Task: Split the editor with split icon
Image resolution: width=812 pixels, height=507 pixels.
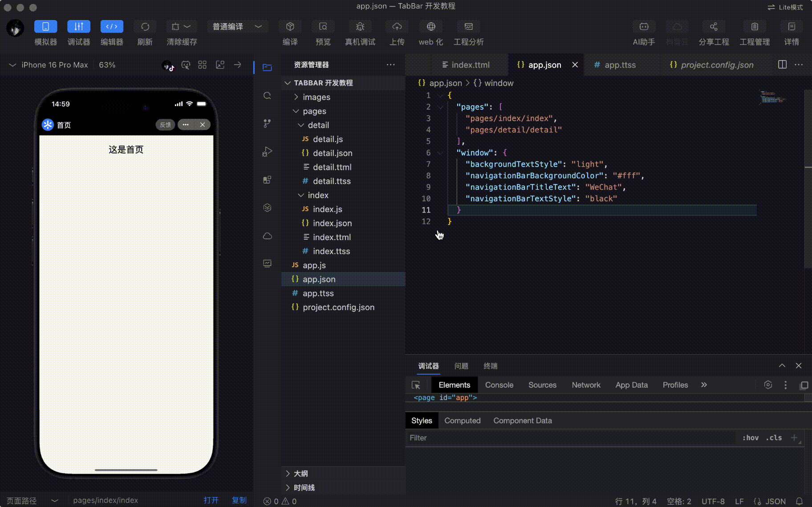Action: [782, 65]
